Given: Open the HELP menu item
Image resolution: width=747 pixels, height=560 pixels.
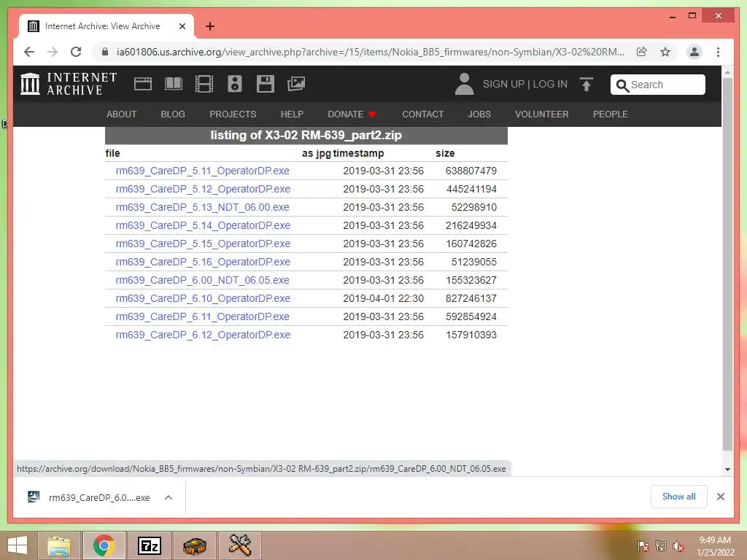Looking at the screenshot, I should [292, 114].
